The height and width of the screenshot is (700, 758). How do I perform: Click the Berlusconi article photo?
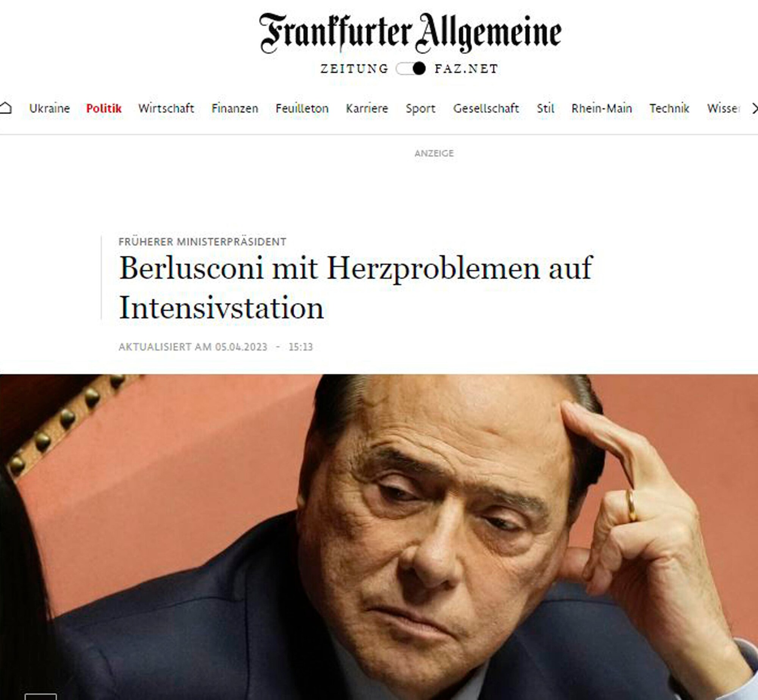(379, 537)
